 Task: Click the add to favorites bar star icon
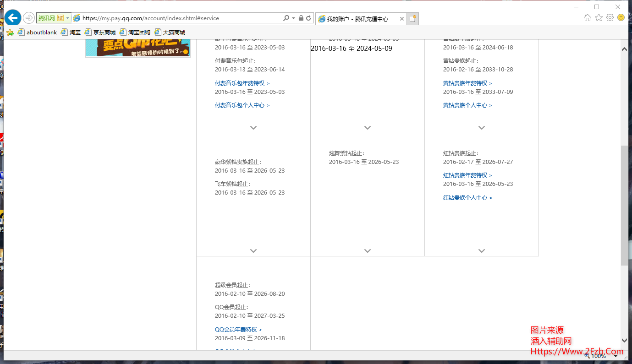pyautogui.click(x=10, y=33)
